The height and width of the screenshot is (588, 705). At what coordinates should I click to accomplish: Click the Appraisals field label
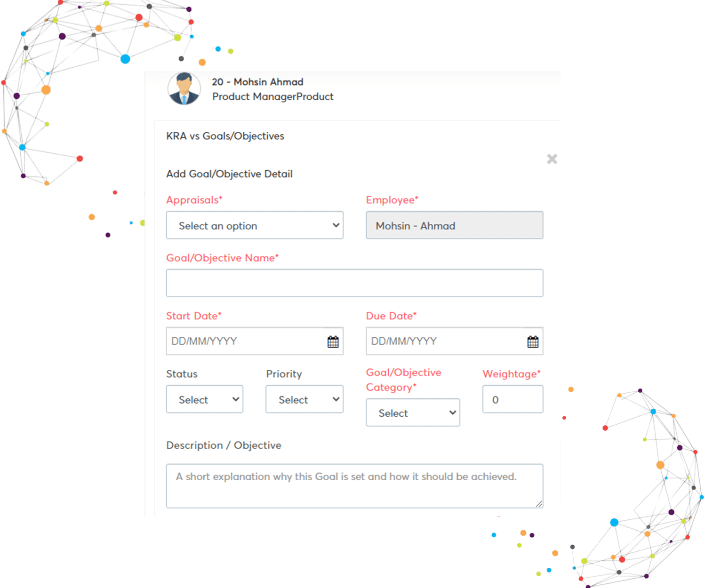pyautogui.click(x=193, y=200)
